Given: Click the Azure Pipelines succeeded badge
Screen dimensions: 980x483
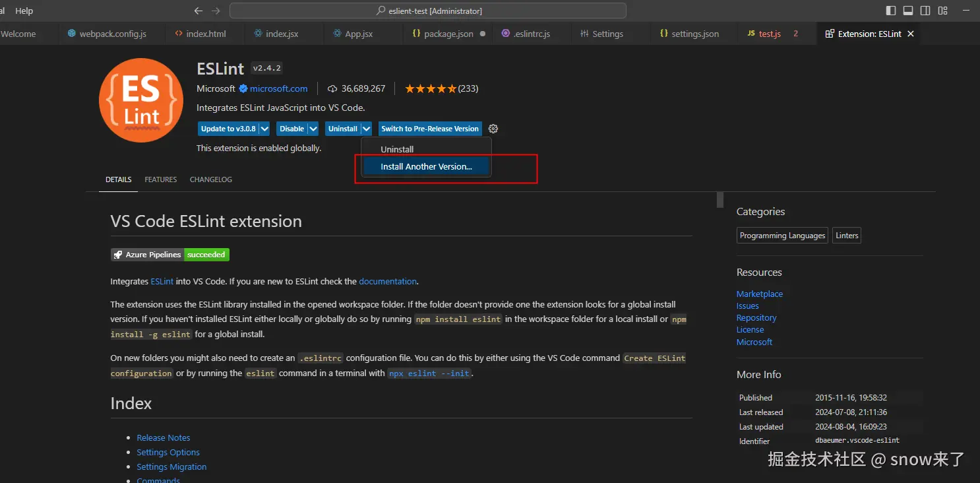Looking at the screenshot, I should click(x=170, y=255).
